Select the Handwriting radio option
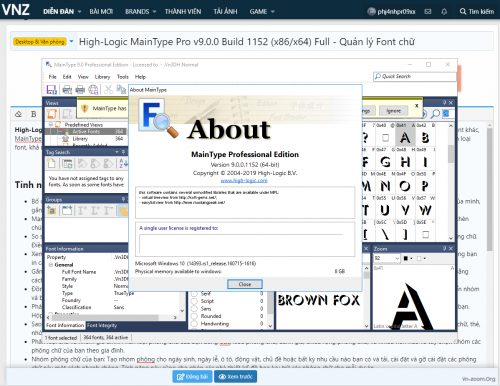Viewport: 500px width, 386px height. tap(194, 324)
